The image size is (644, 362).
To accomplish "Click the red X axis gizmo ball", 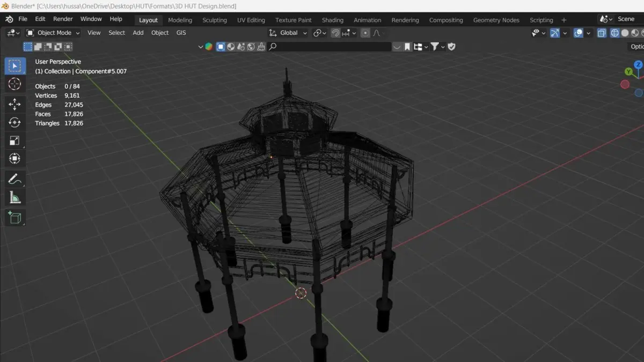I will 625,84.
